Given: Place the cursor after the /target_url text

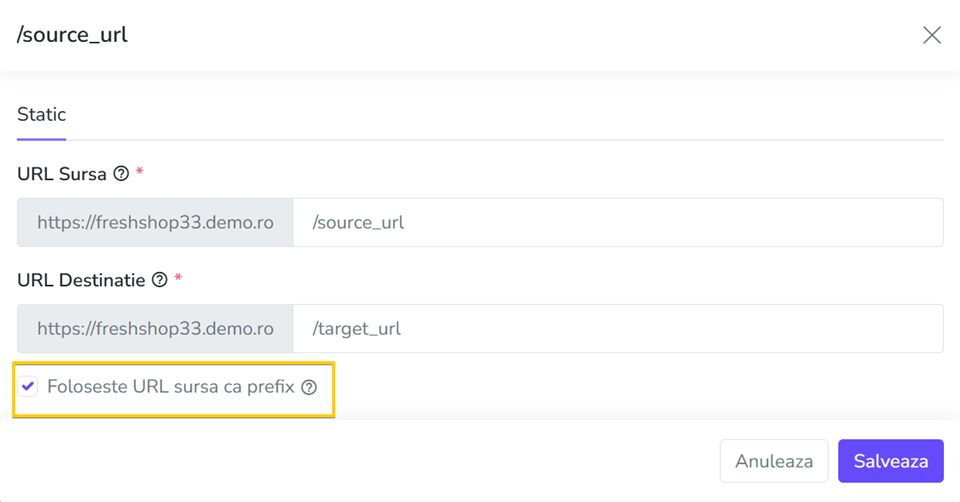Looking at the screenshot, I should click(x=402, y=329).
